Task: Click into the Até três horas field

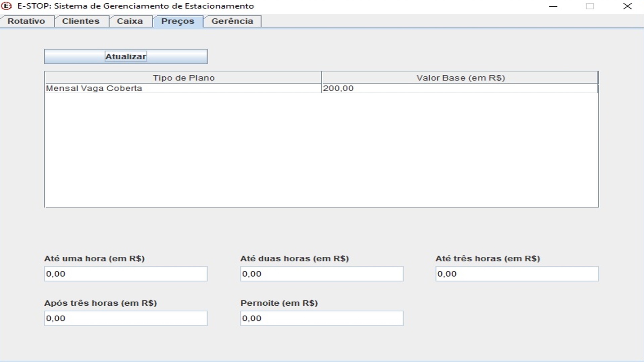Action: (x=517, y=274)
